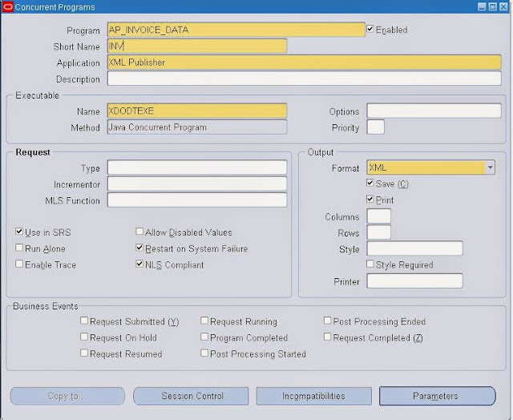Click the Short Name field
513x420 pixels.
(197, 46)
